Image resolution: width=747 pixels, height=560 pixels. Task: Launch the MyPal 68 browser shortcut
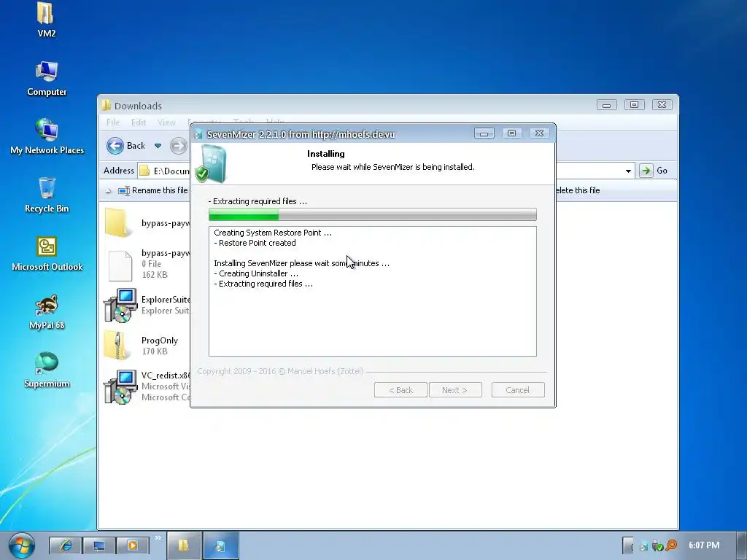47,312
